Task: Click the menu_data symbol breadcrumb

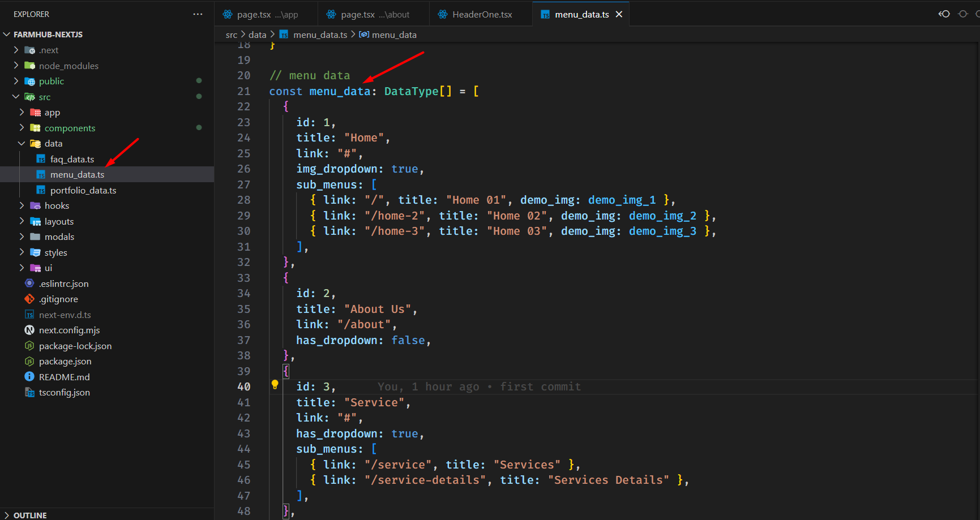Action: tap(393, 35)
